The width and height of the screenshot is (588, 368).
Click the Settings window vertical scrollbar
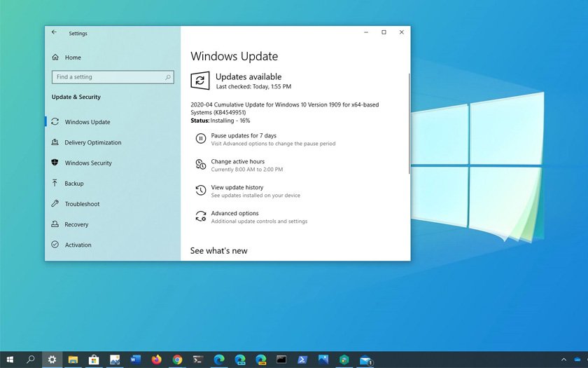pos(409,123)
